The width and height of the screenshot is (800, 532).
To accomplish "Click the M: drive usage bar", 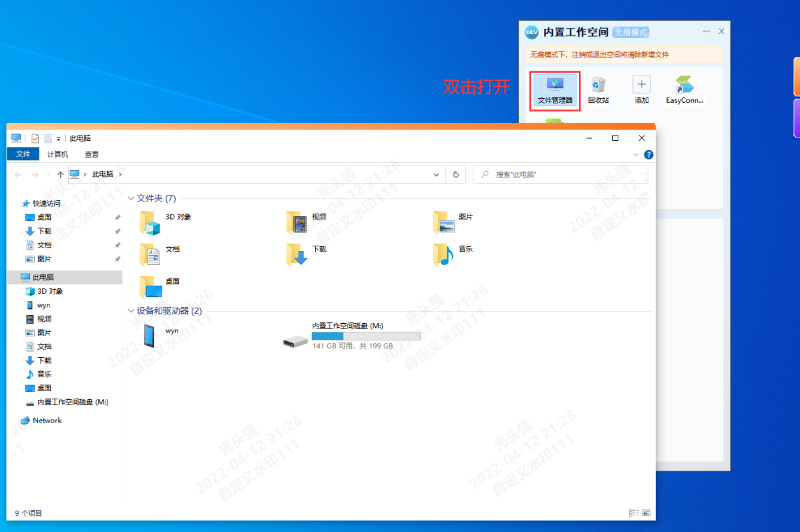I will 366,336.
